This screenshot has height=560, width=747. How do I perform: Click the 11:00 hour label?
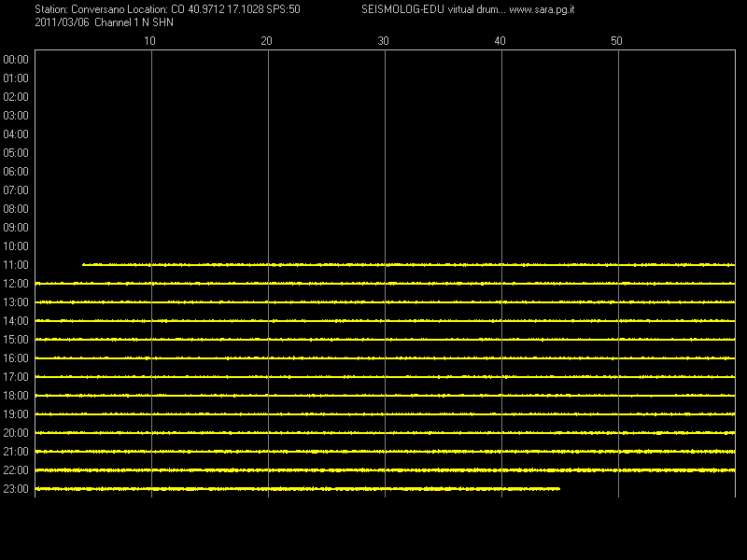tap(16, 265)
